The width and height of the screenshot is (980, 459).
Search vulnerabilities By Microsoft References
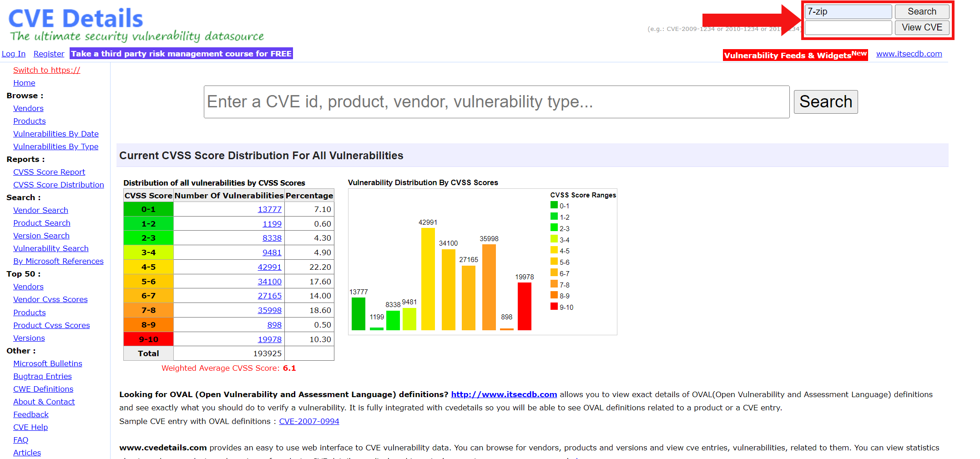coord(58,261)
